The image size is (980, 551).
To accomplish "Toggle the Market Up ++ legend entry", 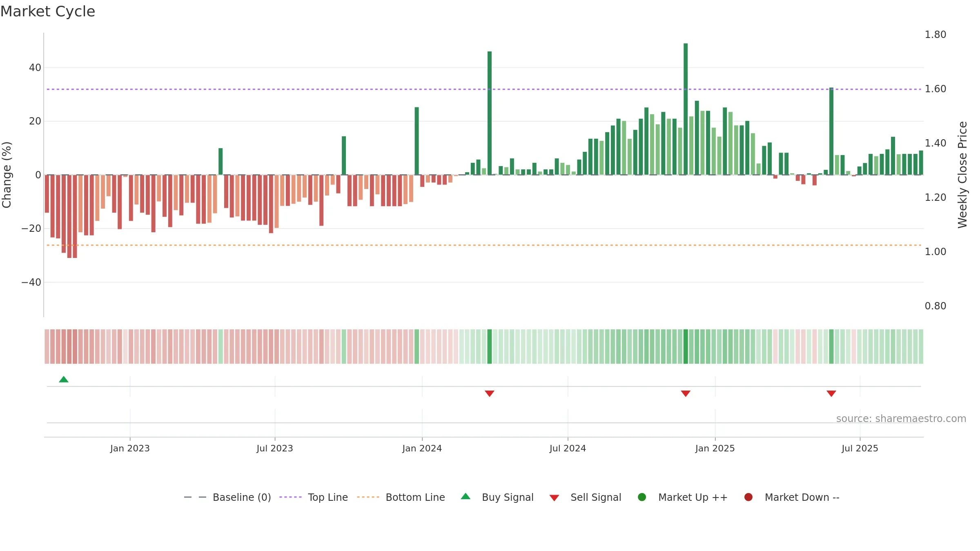I will click(682, 497).
